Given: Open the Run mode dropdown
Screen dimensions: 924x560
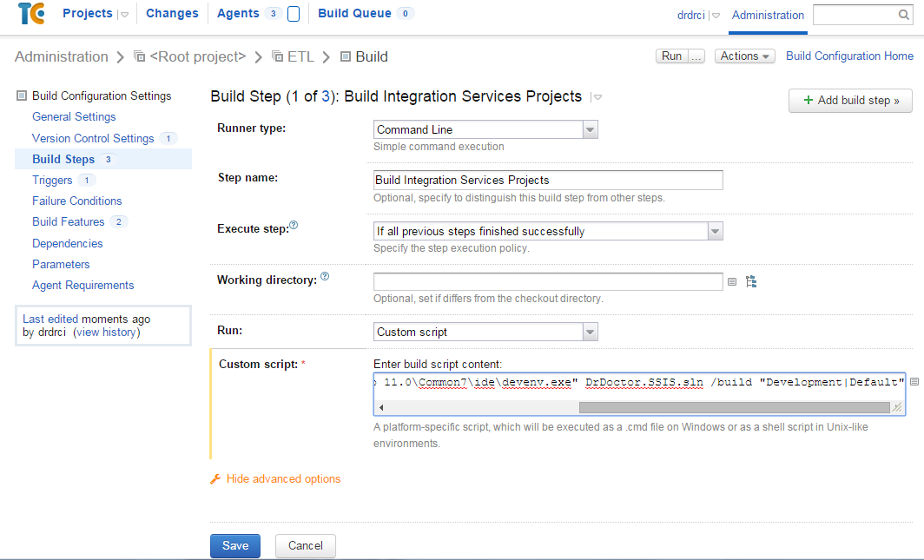Looking at the screenshot, I should [x=486, y=332].
